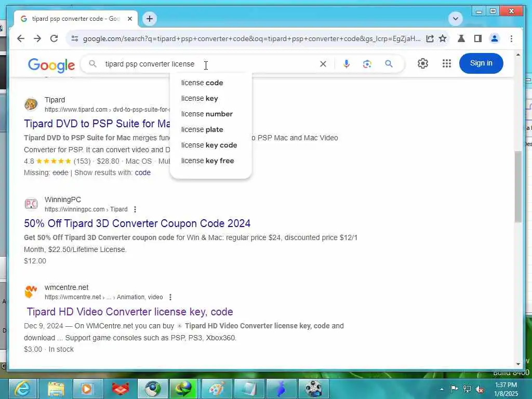Open 50% Off Tipard 3D Converter Coupon link

(137, 223)
